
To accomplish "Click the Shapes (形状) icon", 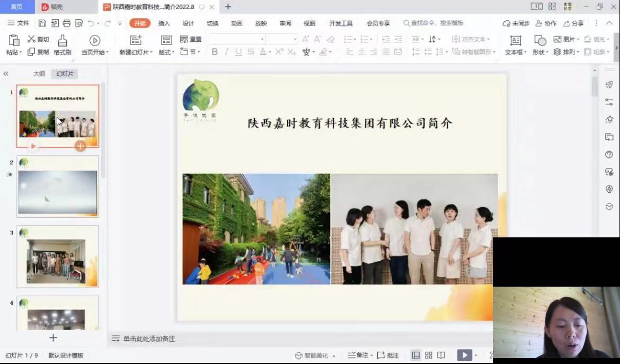I will coord(539,41).
